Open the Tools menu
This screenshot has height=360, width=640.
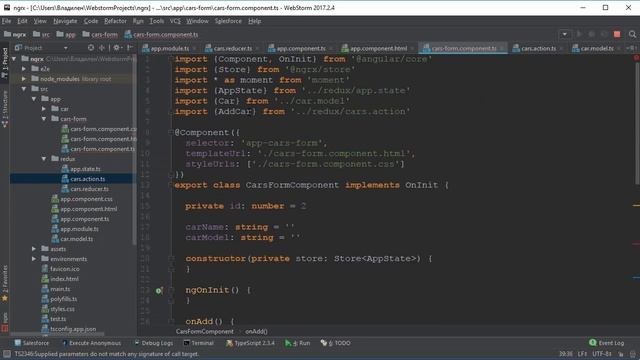point(156,21)
